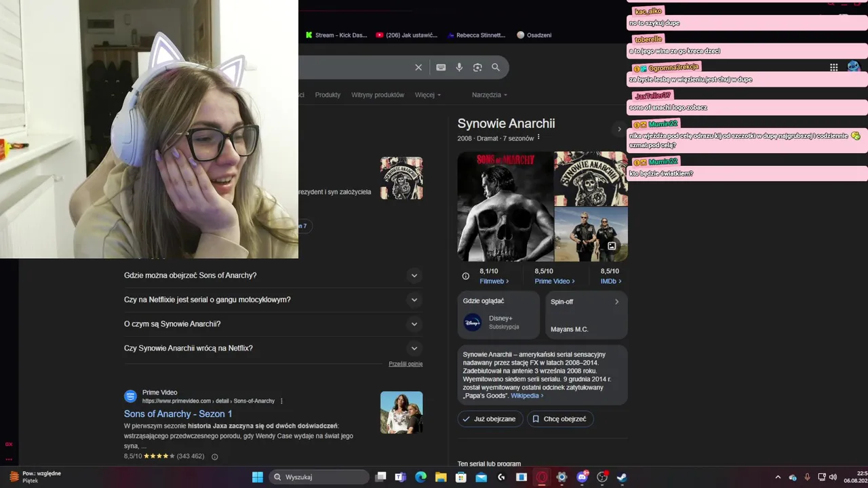
Task: Open the Google apps grid
Action: (x=833, y=67)
